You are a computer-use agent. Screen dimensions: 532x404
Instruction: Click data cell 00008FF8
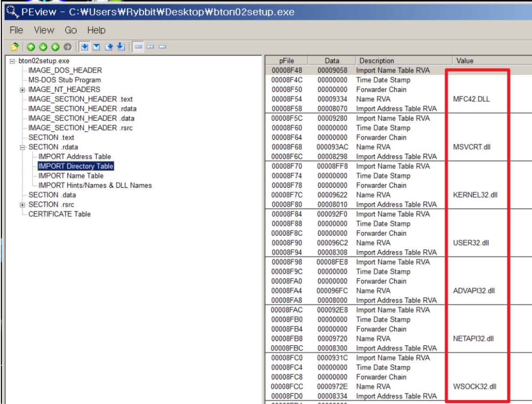pos(332,166)
